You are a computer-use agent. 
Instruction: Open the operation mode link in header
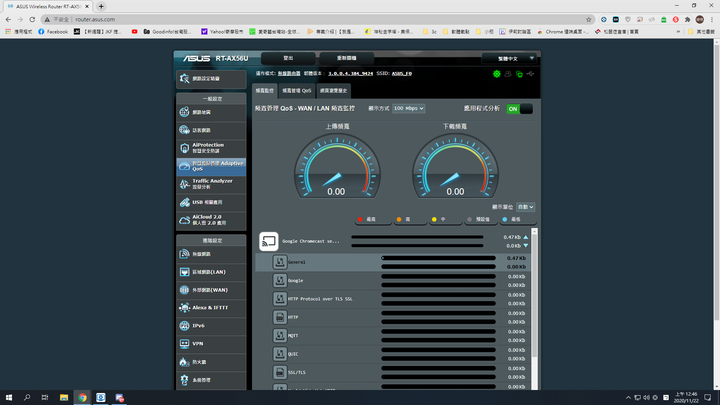(x=289, y=73)
